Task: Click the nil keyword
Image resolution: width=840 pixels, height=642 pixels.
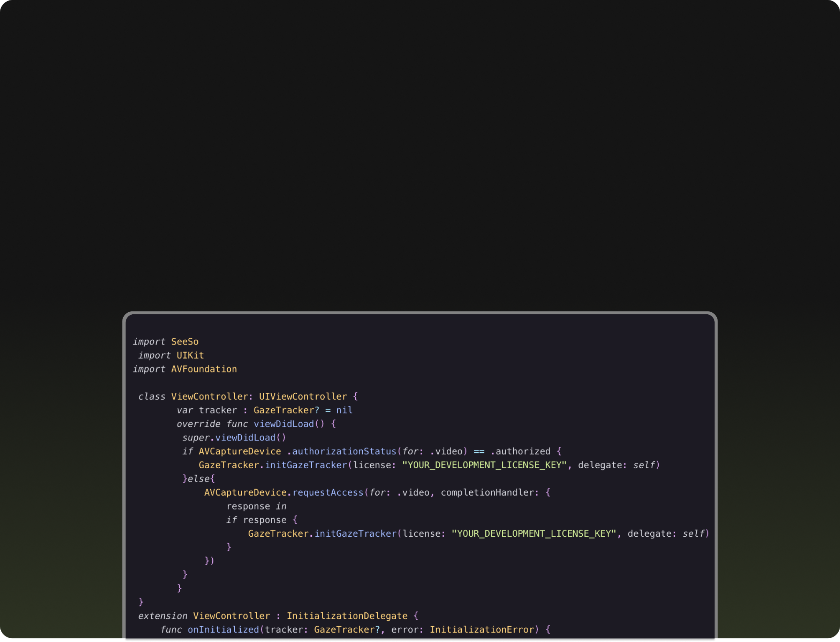Action: tap(344, 410)
